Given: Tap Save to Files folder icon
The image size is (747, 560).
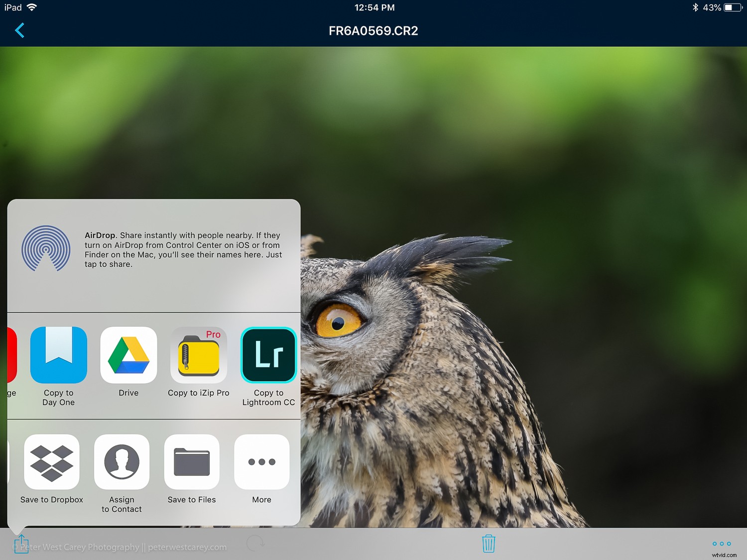Looking at the screenshot, I should (192, 462).
